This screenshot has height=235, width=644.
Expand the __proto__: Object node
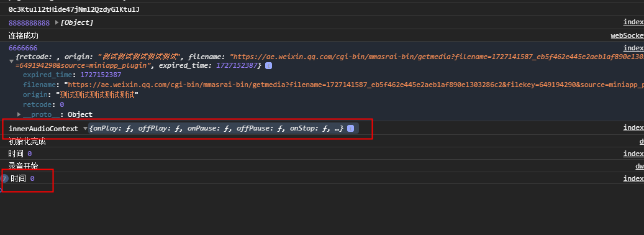(19, 114)
